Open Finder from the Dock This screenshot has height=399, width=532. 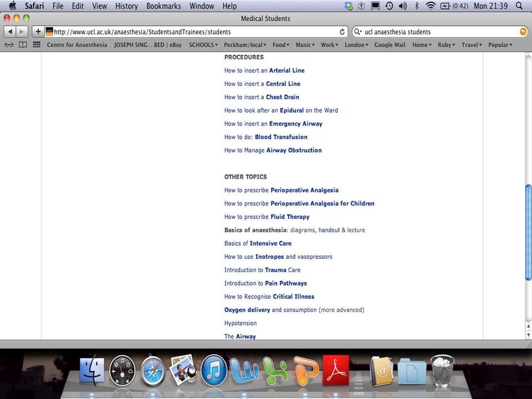[92, 371]
